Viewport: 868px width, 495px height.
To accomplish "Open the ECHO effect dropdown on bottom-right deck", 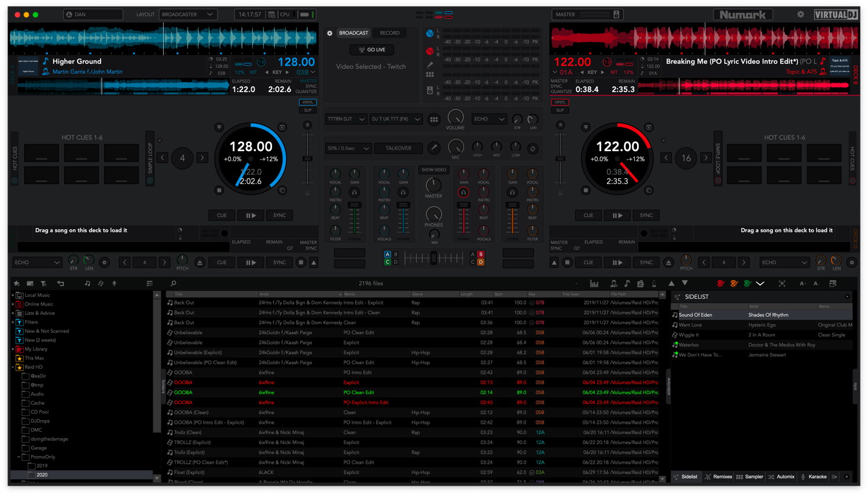I will coord(784,263).
